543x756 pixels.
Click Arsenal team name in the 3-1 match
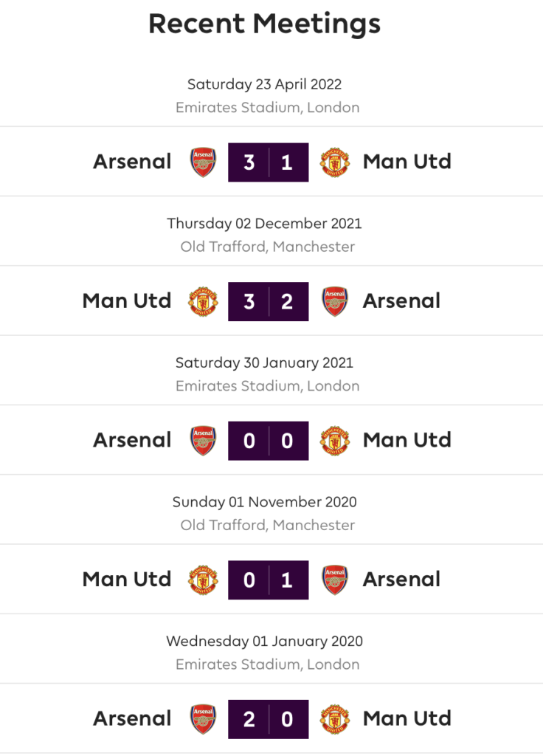point(132,162)
